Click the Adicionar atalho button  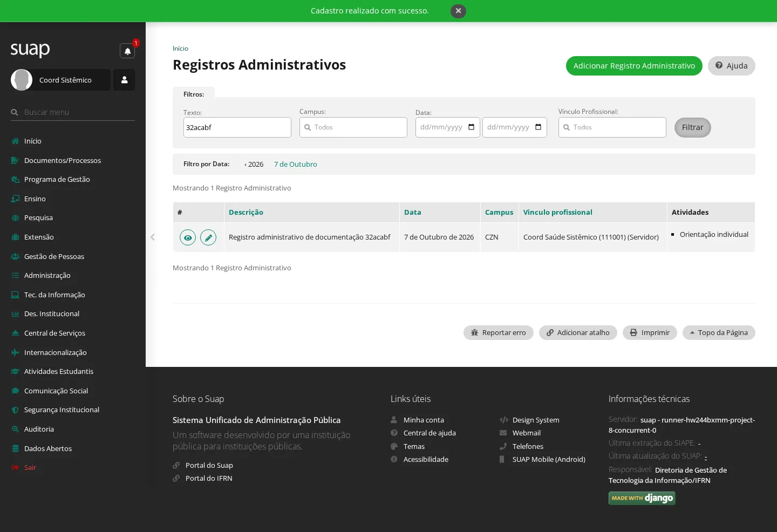click(x=578, y=332)
